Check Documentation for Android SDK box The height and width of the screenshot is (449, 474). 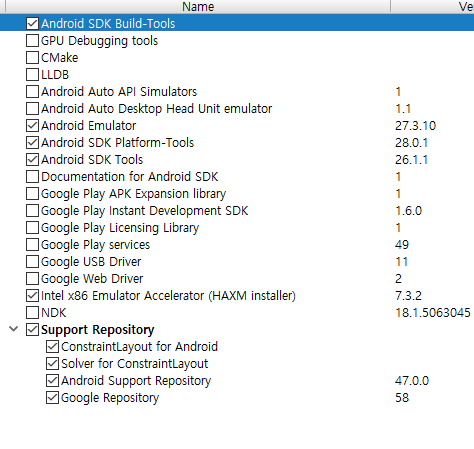(x=32, y=177)
